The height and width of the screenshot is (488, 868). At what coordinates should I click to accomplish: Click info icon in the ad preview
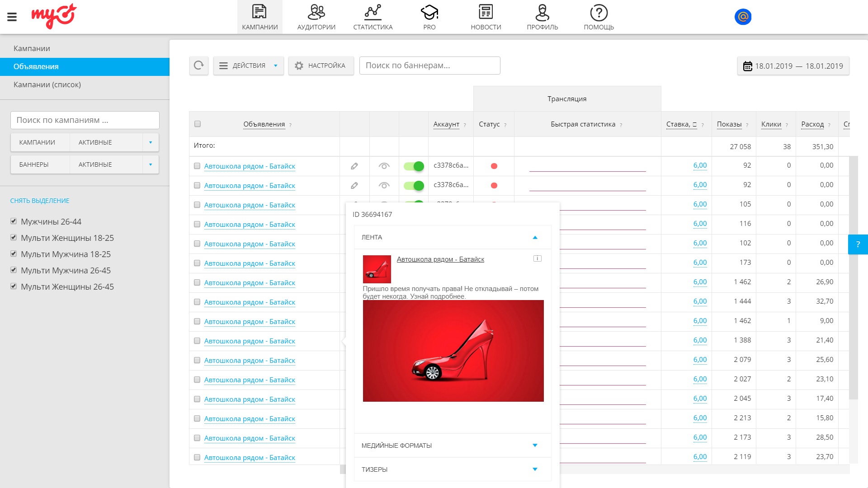pyautogui.click(x=537, y=258)
